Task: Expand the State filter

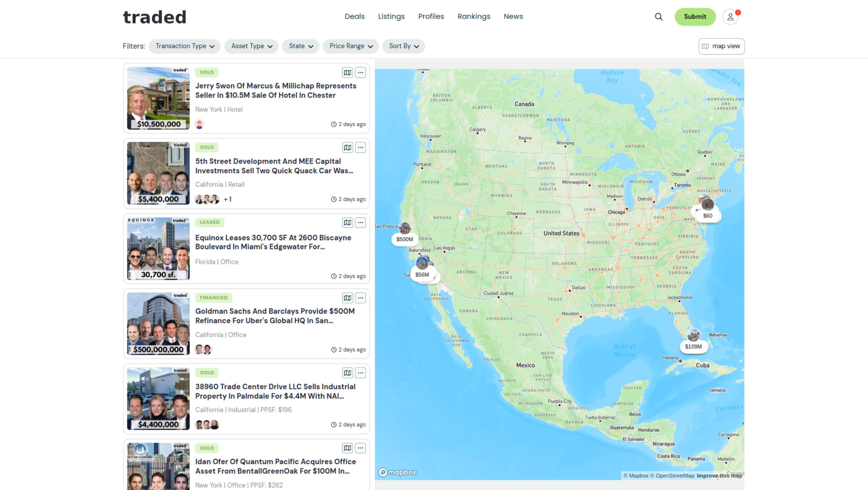Action: pos(301,46)
